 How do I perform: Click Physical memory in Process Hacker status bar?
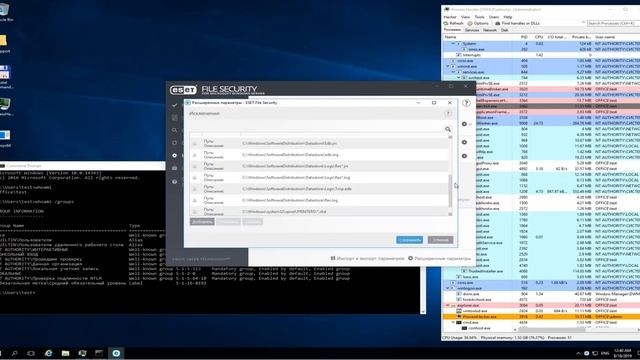click(512, 338)
